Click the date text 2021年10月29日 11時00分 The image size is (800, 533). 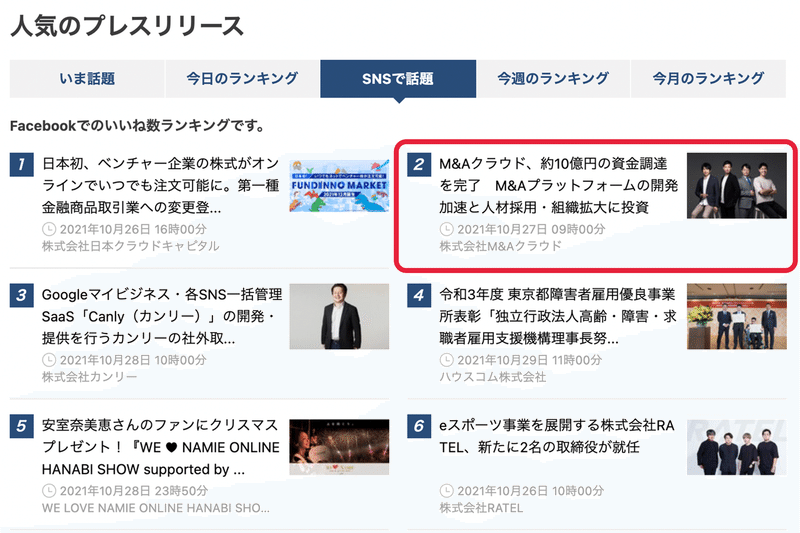(530, 360)
